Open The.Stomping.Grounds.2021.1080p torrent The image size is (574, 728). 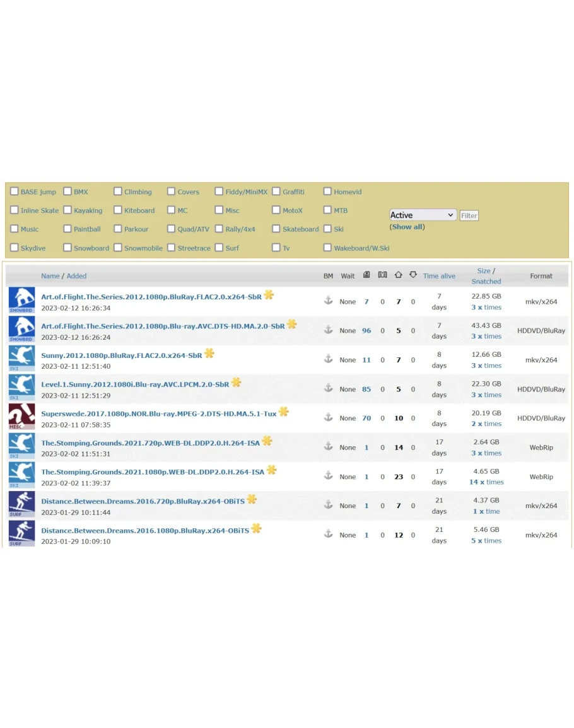coord(153,471)
